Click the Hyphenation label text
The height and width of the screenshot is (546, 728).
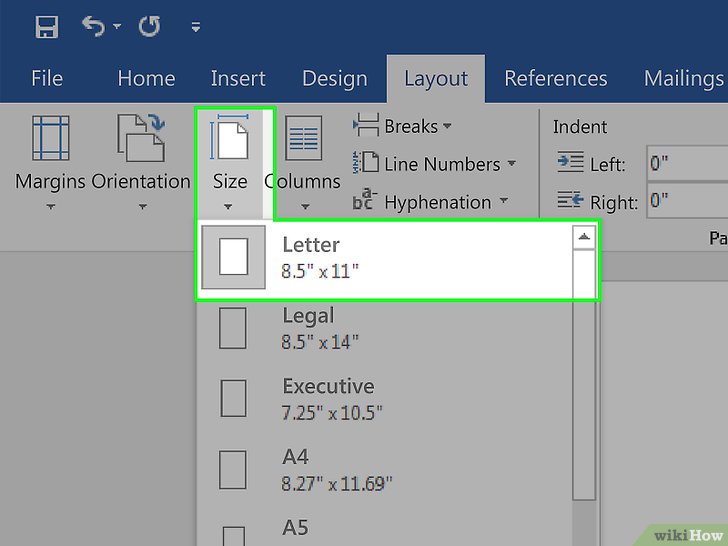point(438,202)
